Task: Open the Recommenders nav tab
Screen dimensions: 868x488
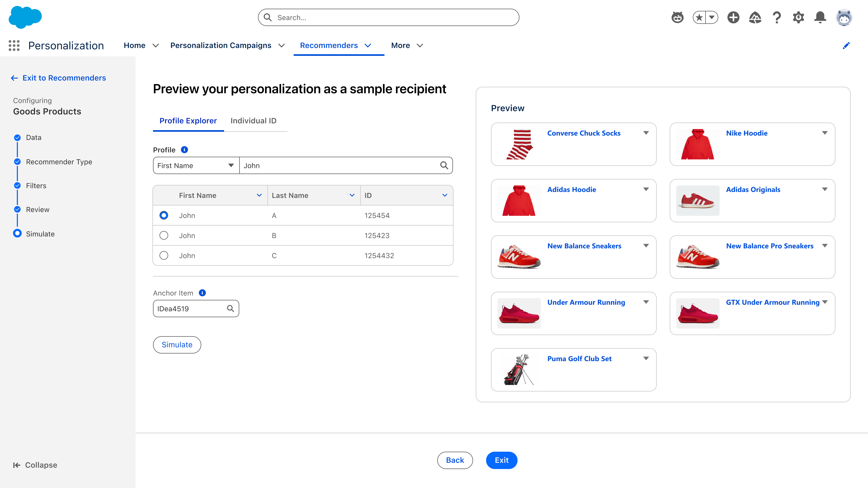Action: (x=329, y=46)
